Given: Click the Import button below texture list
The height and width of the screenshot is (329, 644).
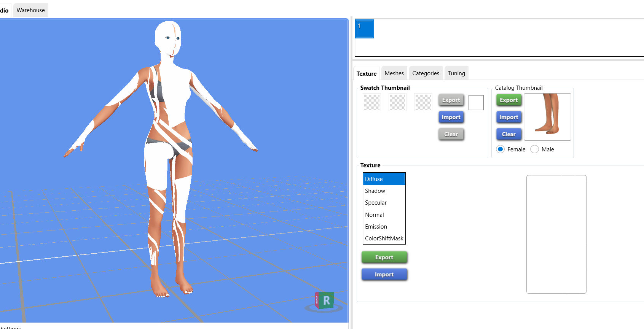Looking at the screenshot, I should click(384, 275).
